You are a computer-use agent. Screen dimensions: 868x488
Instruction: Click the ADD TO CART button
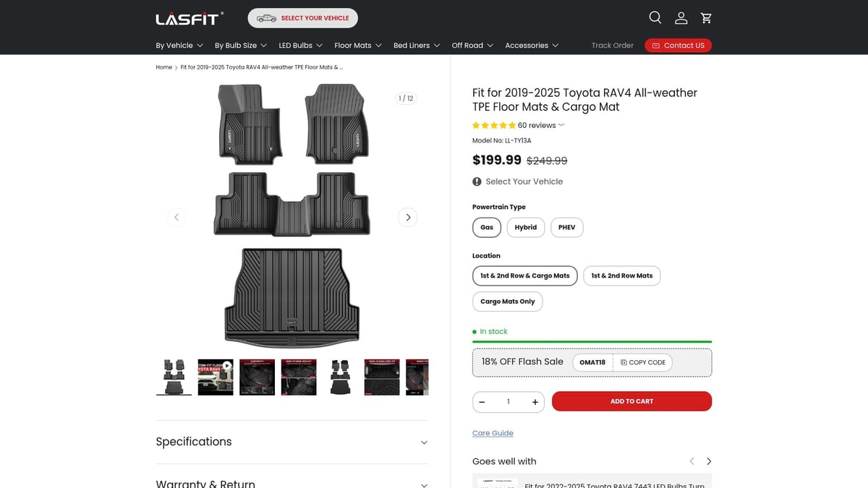631,401
